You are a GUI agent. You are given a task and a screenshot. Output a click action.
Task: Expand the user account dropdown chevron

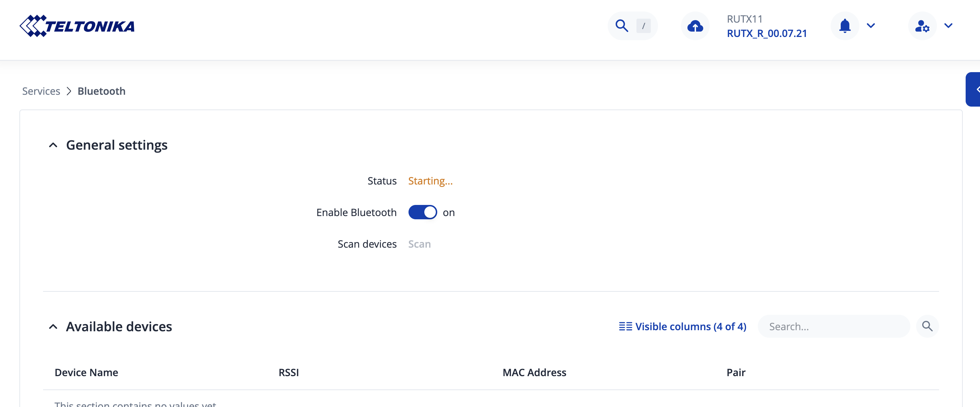coord(948,26)
